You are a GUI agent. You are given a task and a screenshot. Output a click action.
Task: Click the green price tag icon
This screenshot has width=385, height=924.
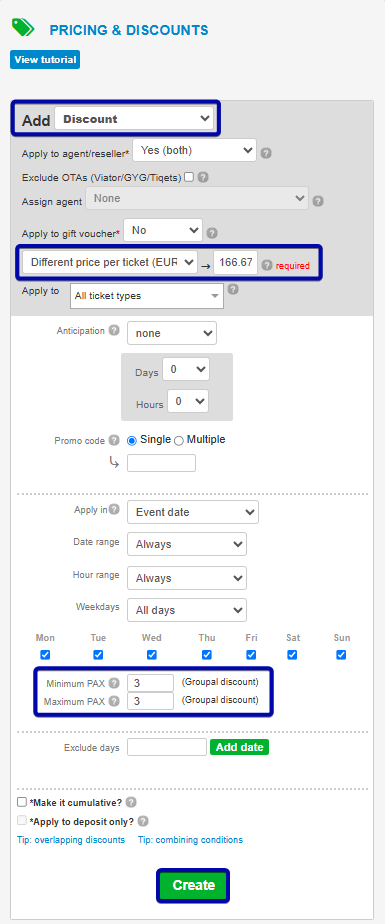click(x=23, y=28)
